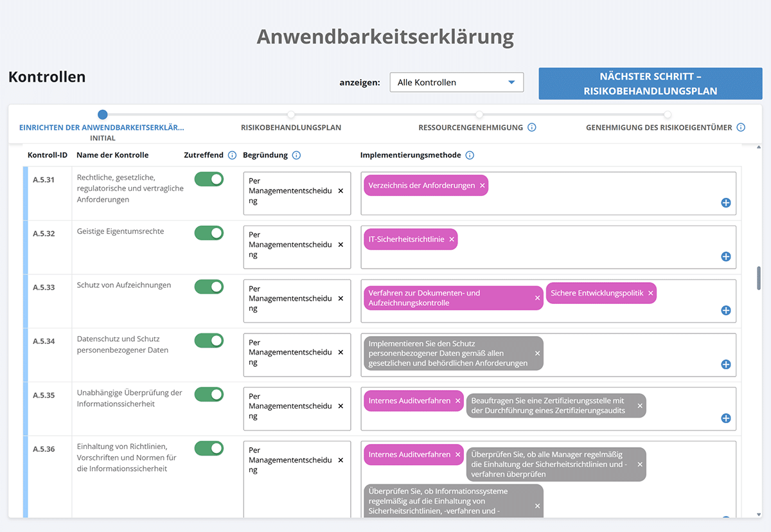Remove the Verzeichnis der Anforderungen tag
The height and width of the screenshot is (532, 771).
pyautogui.click(x=483, y=186)
